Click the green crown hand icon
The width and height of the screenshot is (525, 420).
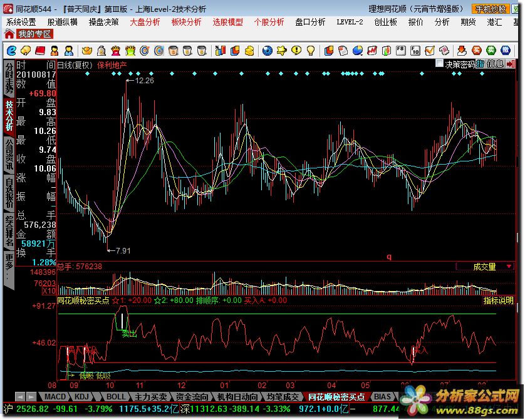[130, 51]
